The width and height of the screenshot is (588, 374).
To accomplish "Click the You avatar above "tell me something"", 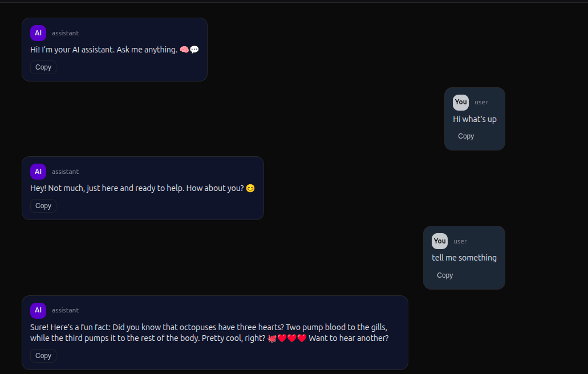I will (440, 241).
